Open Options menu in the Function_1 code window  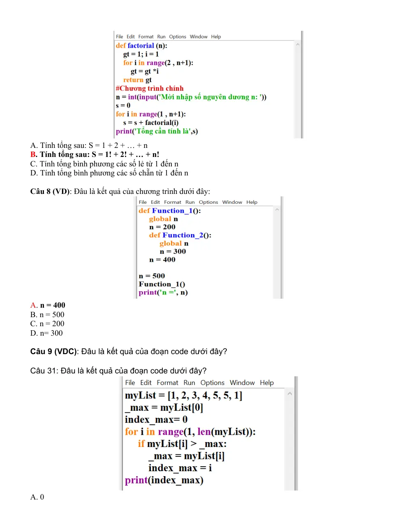pos(208,202)
